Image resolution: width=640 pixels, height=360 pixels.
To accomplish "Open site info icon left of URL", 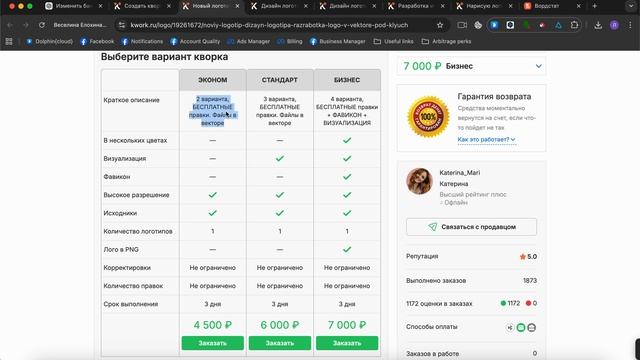I will coord(122,25).
